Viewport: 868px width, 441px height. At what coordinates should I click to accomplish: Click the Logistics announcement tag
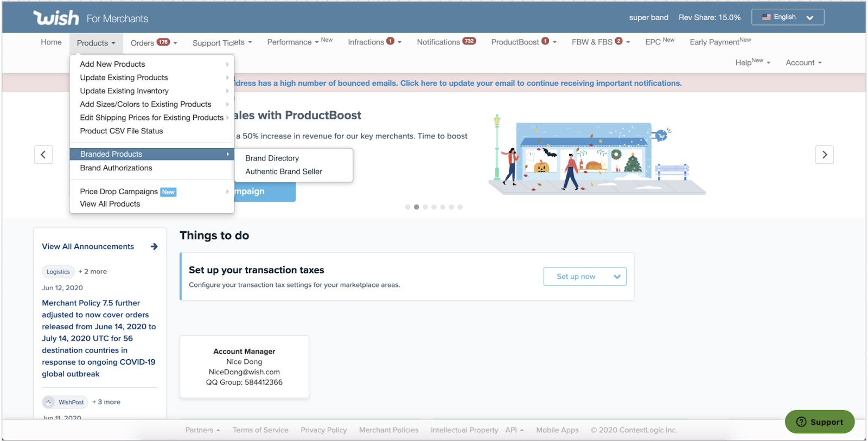click(x=58, y=272)
